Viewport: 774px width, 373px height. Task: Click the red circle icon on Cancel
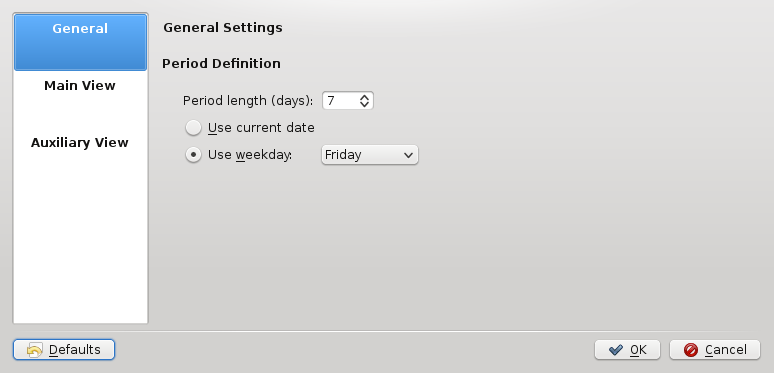tap(691, 350)
